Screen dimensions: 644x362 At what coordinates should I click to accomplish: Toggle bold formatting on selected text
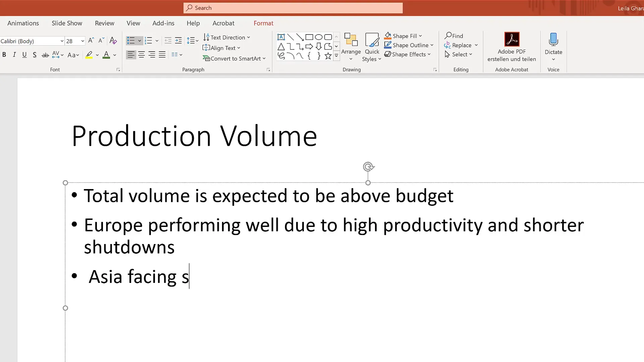click(x=4, y=54)
